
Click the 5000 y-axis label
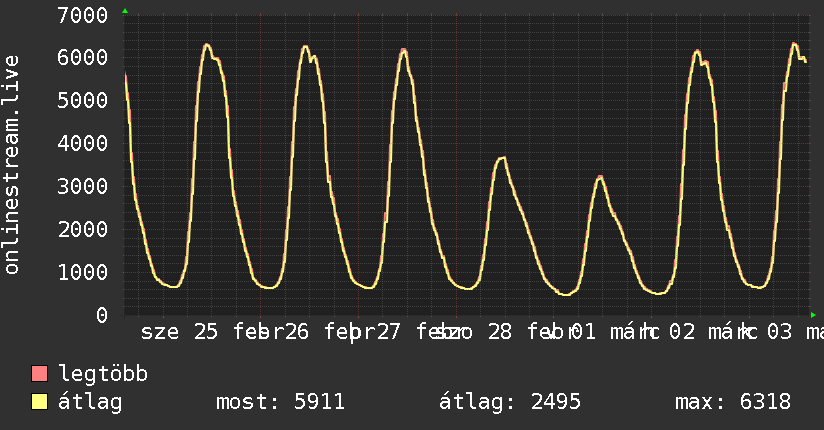tap(83, 100)
